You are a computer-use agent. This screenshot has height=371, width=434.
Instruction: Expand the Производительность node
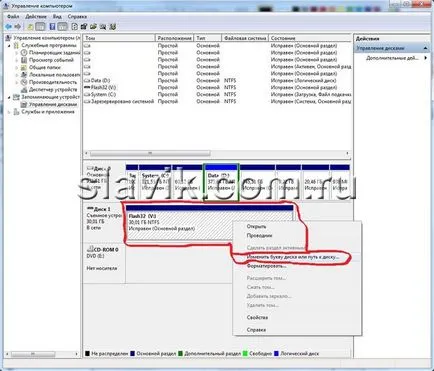[17, 82]
